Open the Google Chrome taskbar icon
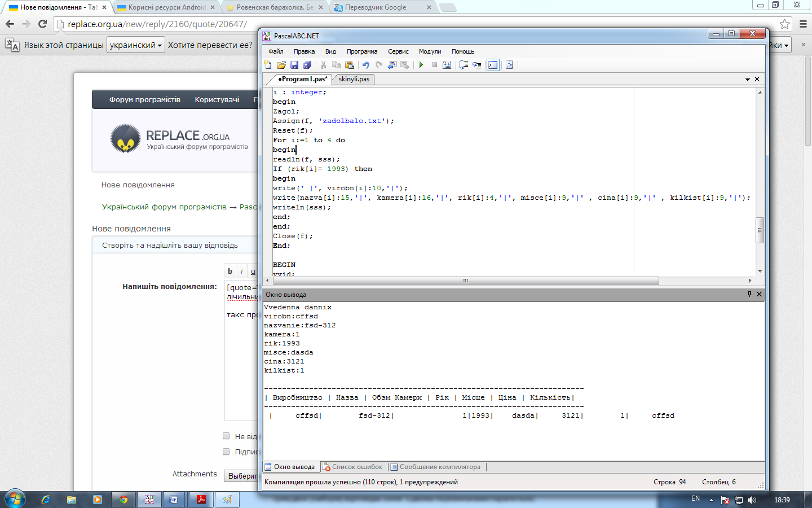812x508 pixels. coord(123,500)
